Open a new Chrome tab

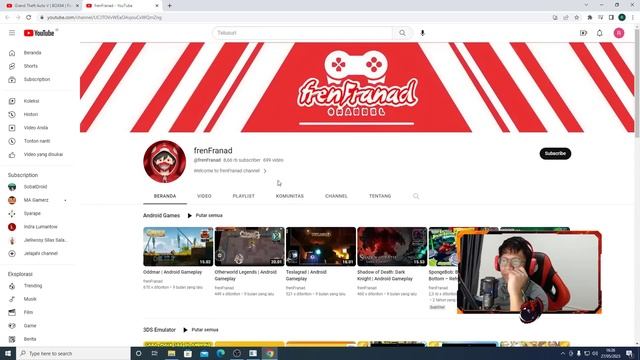pyautogui.click(x=169, y=6)
